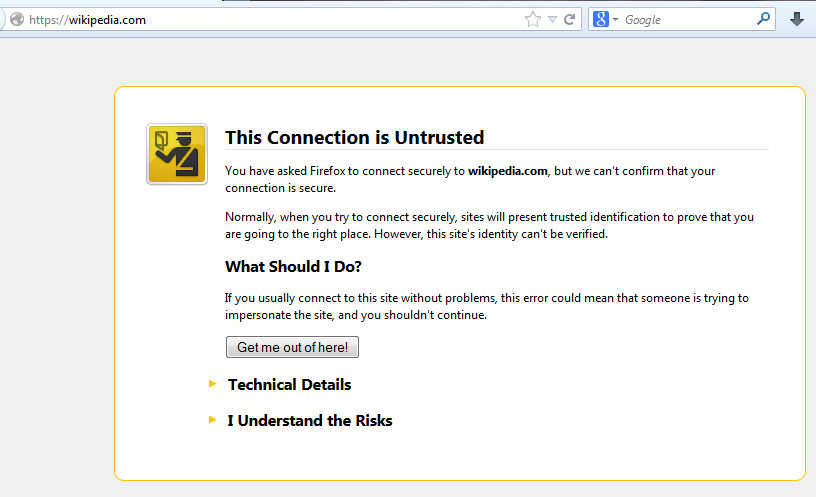816x497 pixels.
Task: Click the site identity globe icon
Action: (x=17, y=19)
